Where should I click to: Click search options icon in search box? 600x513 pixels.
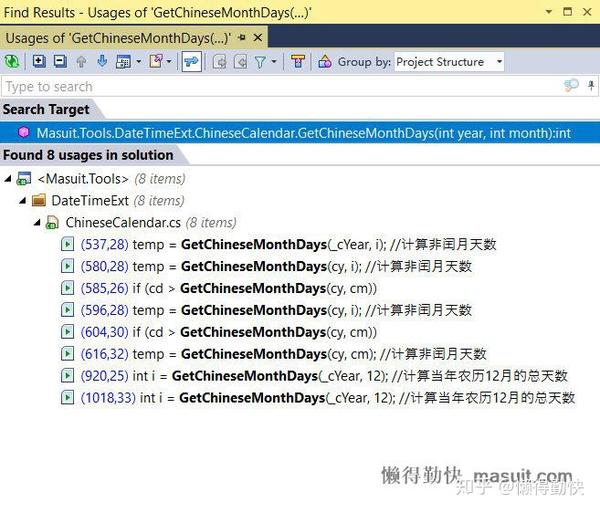click(571, 85)
